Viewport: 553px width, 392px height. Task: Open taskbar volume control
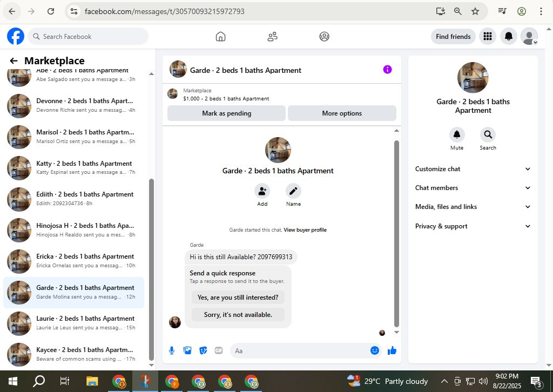483,381
